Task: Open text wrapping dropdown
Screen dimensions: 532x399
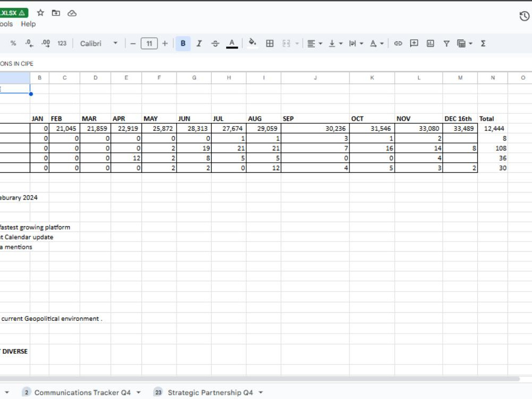Action: pos(356,44)
